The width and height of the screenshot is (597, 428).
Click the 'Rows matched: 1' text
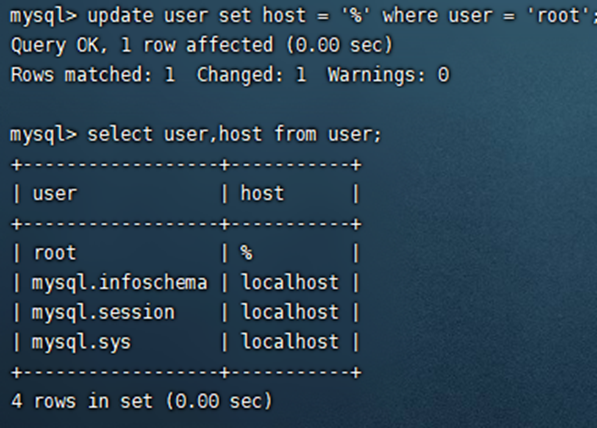[x=93, y=75]
